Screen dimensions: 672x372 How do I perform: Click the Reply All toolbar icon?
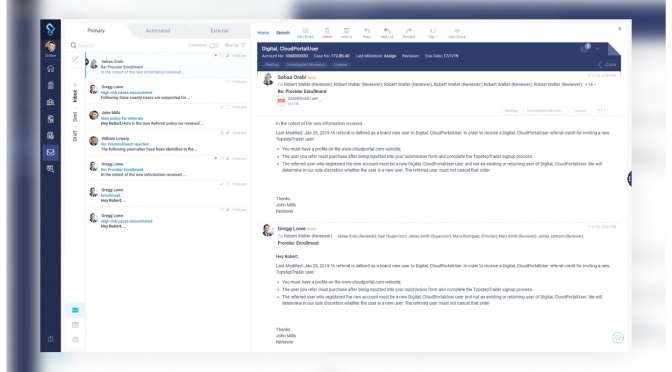(387, 33)
